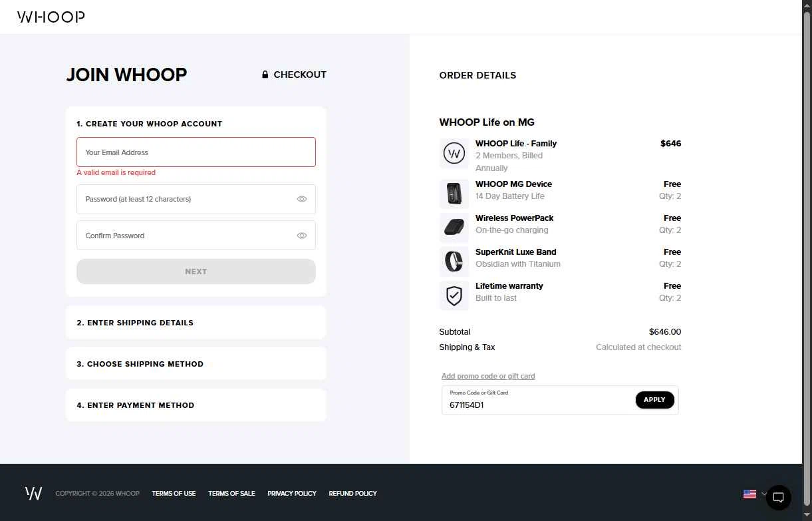Open Refund Policy link
Screen dimensions: 812x521
tap(352, 494)
